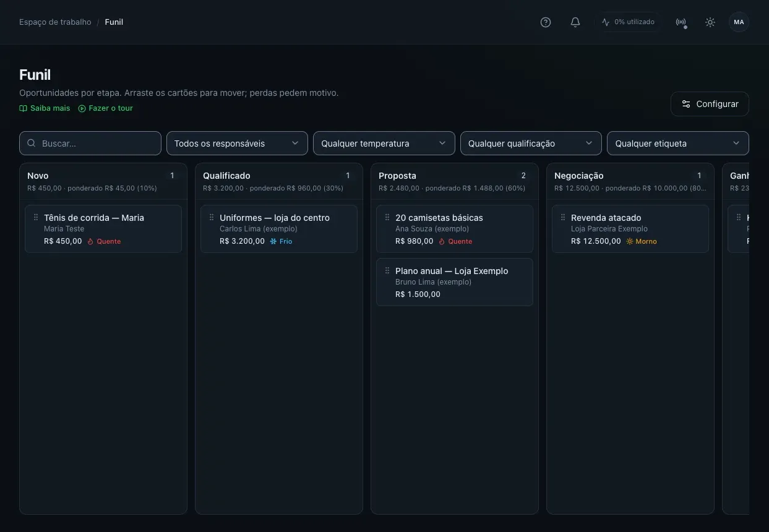Screen dimensions: 769x532
Task: Start the Fazer o tour link
Action: [x=105, y=108]
